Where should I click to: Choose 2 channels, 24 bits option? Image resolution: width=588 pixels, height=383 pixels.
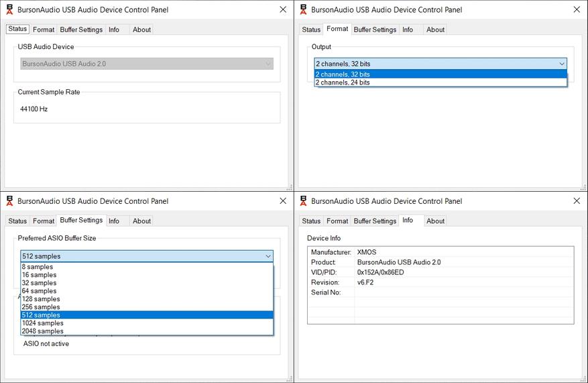point(440,83)
